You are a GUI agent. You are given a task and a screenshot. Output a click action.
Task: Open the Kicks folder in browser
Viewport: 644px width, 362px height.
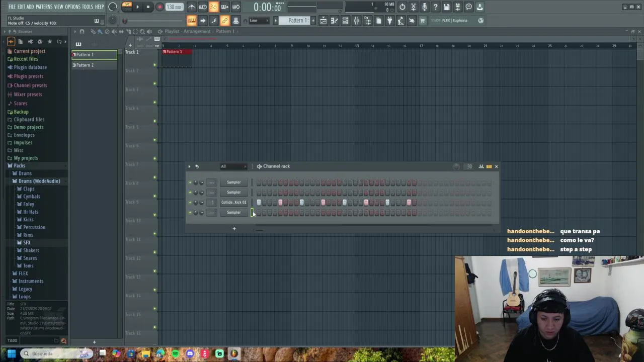coord(28,220)
